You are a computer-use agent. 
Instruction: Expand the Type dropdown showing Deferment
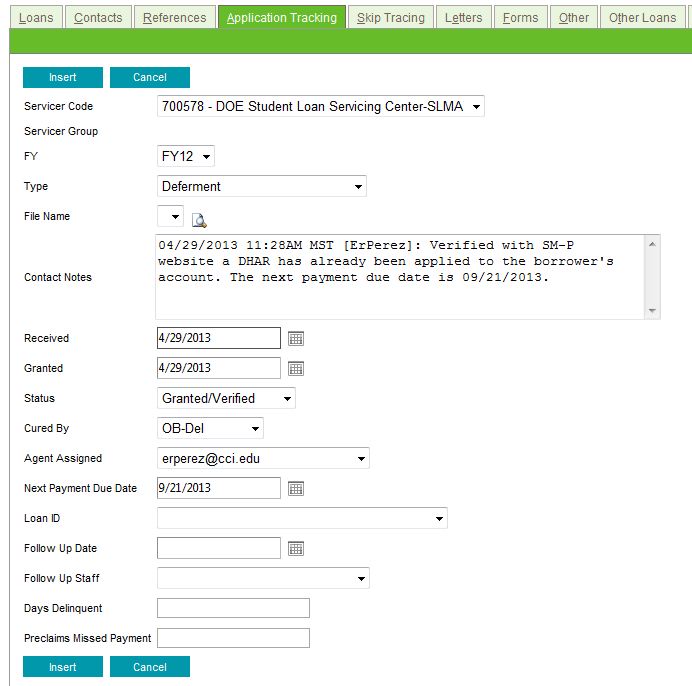[262, 186]
